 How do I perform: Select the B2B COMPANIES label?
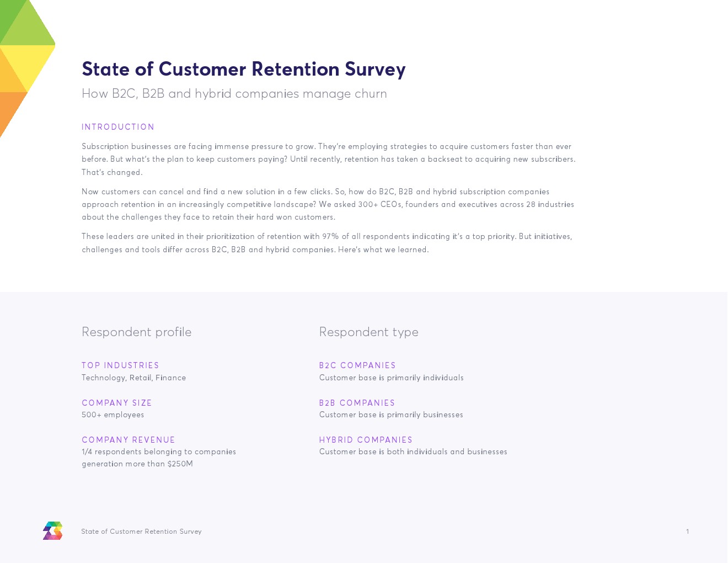click(x=357, y=403)
